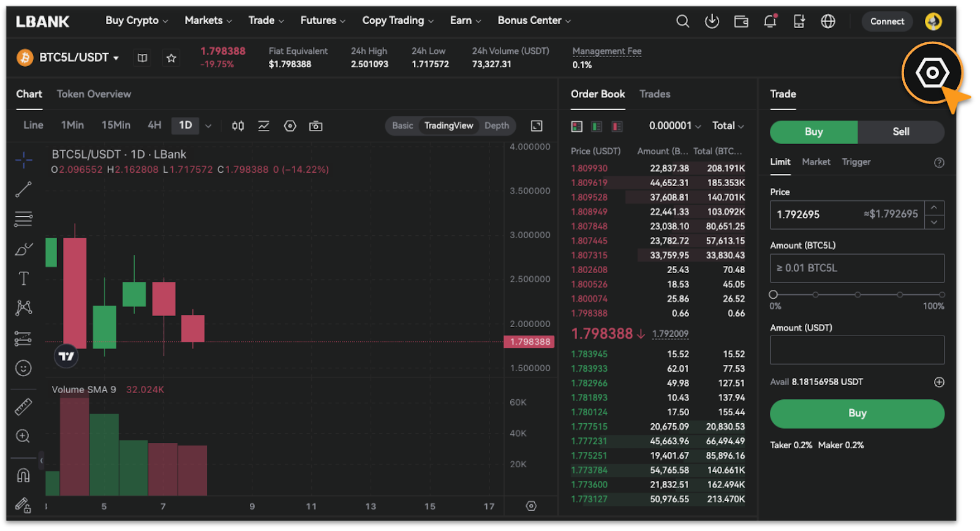Viewport: 980px width, 531px height.
Task: Switch chart mode to Basic
Action: pos(402,126)
